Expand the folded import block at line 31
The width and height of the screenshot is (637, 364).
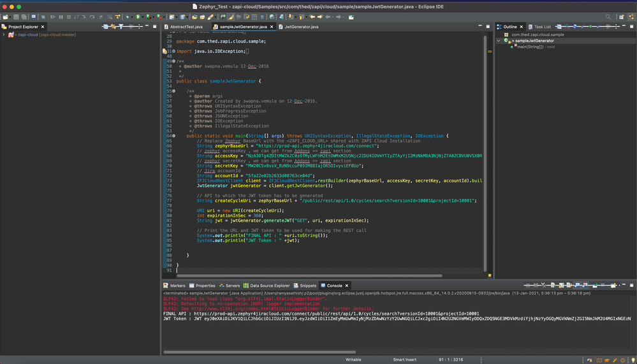click(173, 51)
